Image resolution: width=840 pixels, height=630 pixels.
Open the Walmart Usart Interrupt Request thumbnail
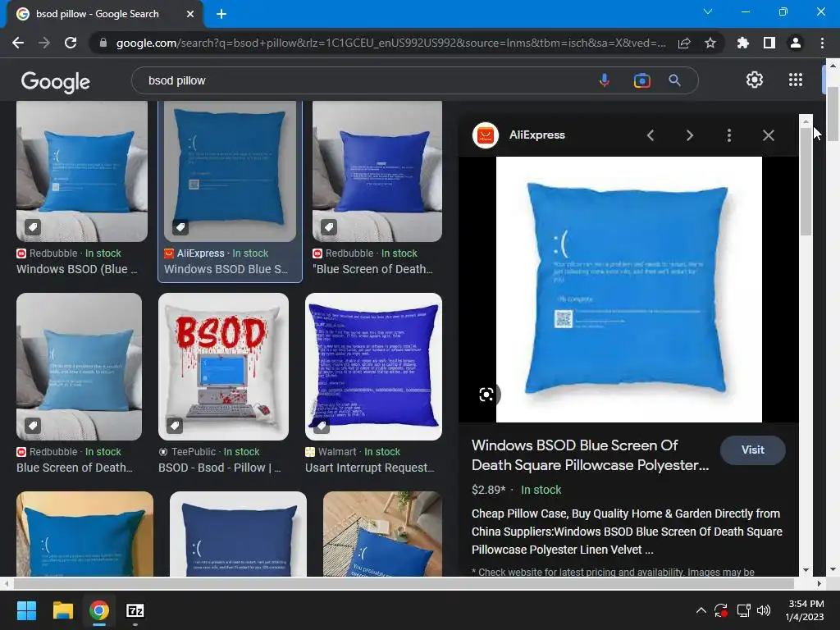pyautogui.click(x=373, y=367)
